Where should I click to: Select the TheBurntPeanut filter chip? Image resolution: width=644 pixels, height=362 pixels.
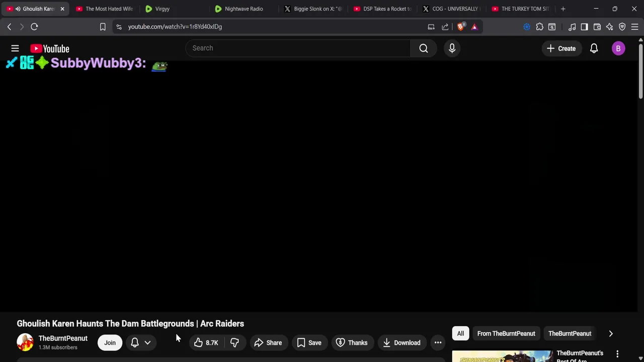coord(570,333)
